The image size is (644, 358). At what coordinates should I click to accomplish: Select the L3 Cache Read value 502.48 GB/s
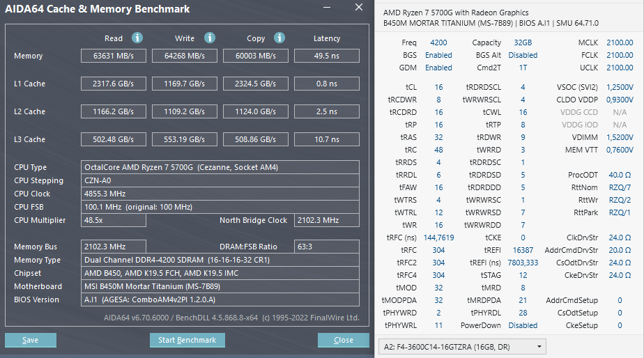point(114,139)
